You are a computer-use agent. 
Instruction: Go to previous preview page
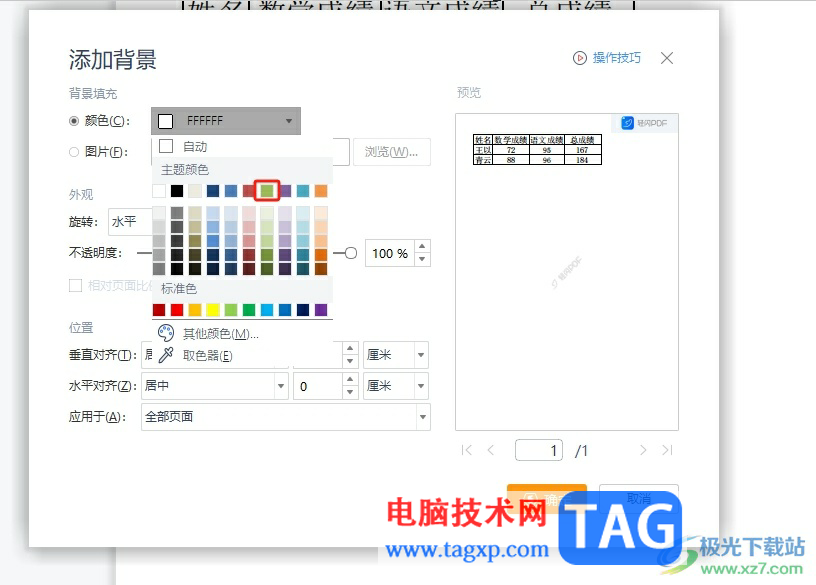click(491, 450)
